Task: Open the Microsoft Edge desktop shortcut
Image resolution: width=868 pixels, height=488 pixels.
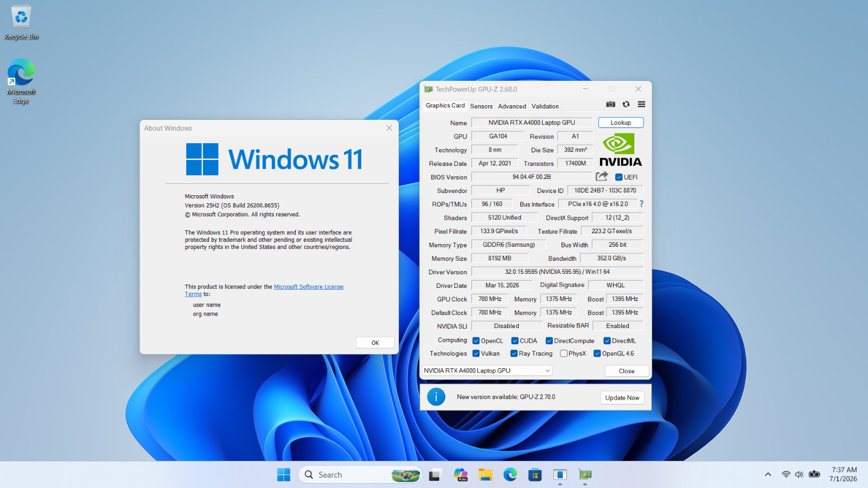Action: point(21,81)
